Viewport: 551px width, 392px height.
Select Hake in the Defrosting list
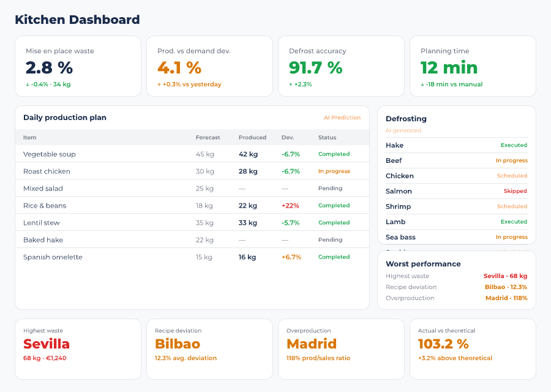394,146
